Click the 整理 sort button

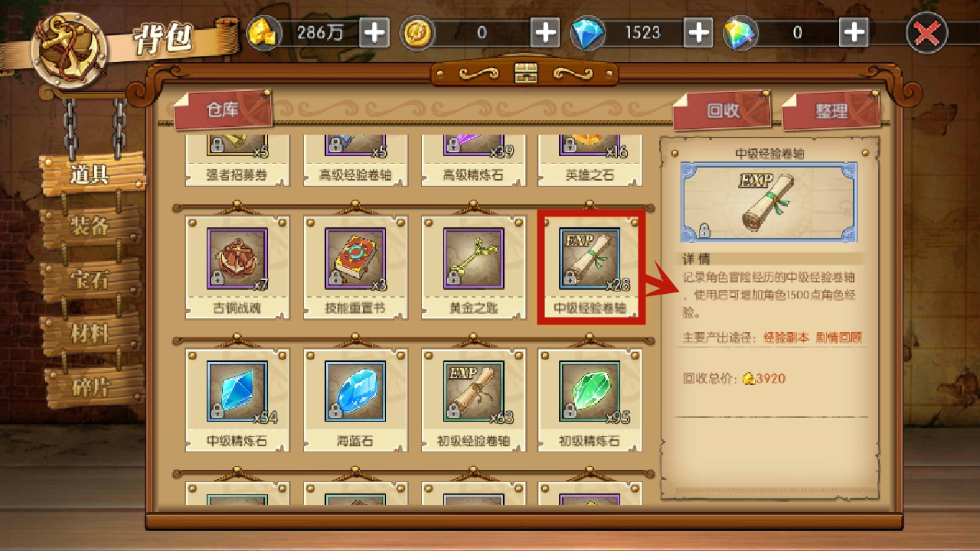click(831, 110)
